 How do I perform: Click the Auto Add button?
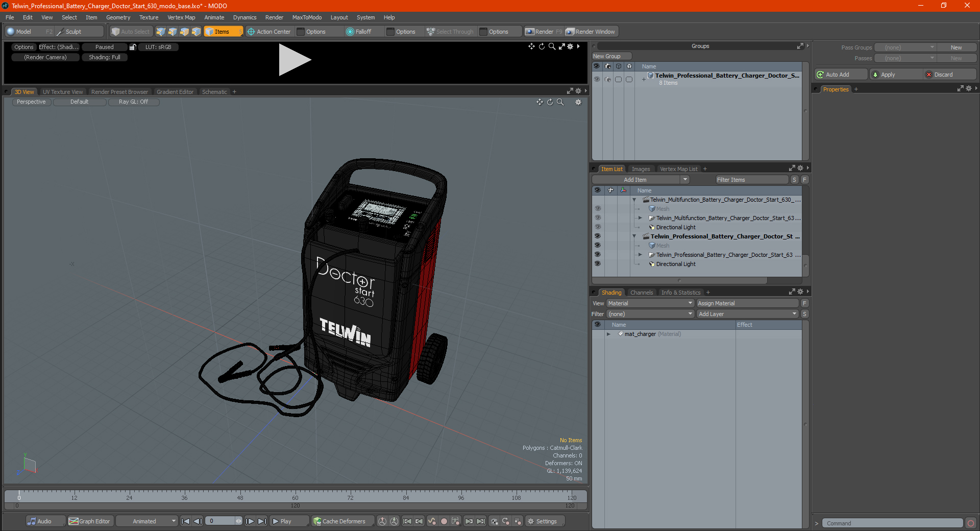tap(841, 75)
